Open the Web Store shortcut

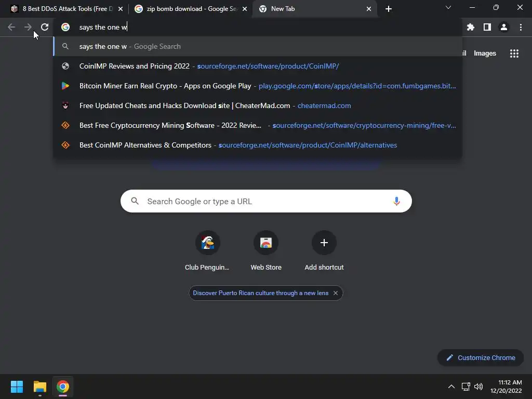(266, 251)
